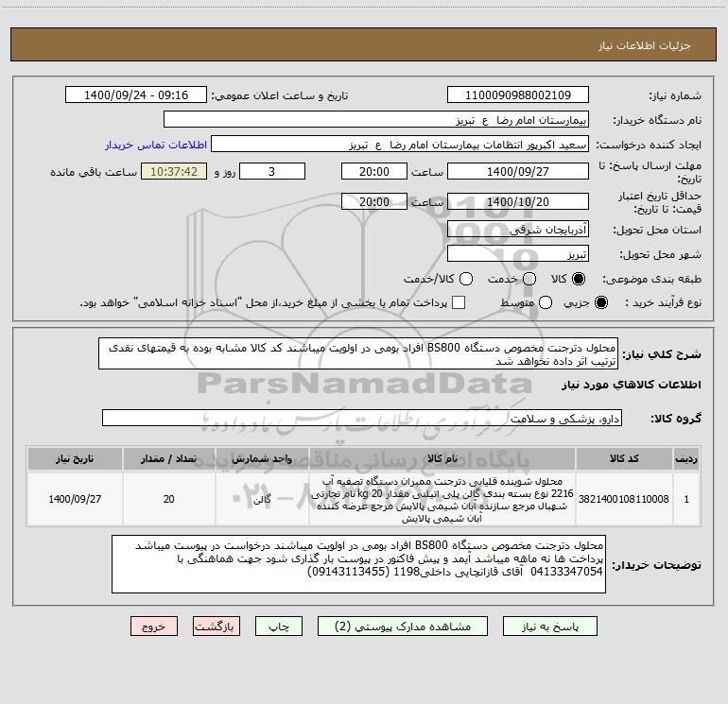728x704 pixels.
Task: Click the unit cell گالن
Action: click(x=262, y=499)
